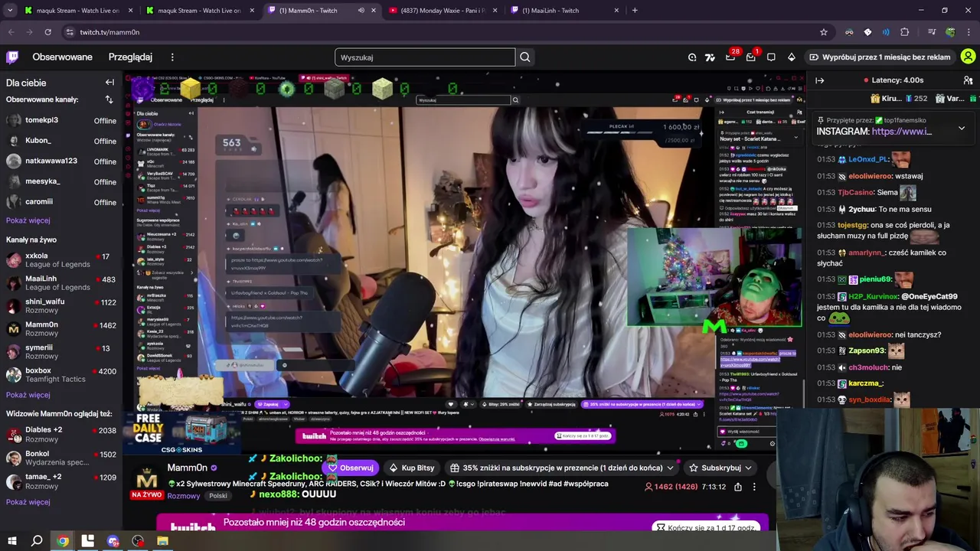Open Obserwowane navigation item

tap(62, 57)
